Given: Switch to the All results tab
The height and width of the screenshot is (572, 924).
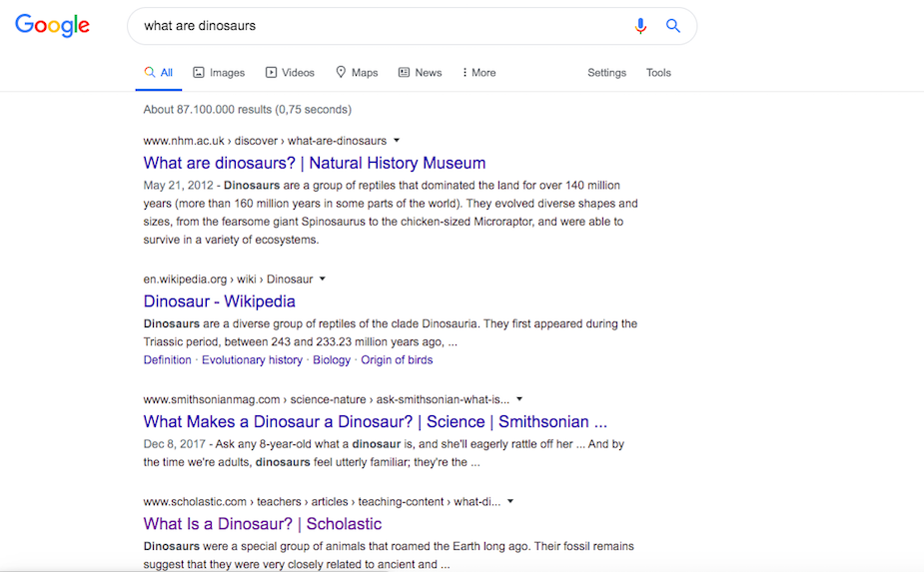Looking at the screenshot, I should tap(159, 73).
